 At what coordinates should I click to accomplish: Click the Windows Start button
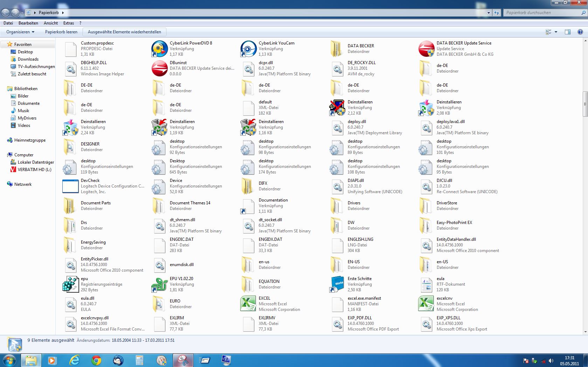pos(9,360)
